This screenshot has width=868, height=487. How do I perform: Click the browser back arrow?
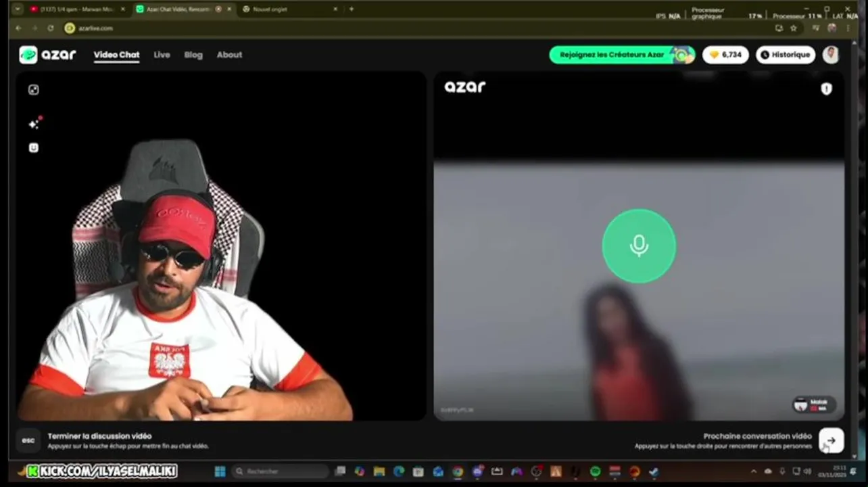[x=18, y=28]
